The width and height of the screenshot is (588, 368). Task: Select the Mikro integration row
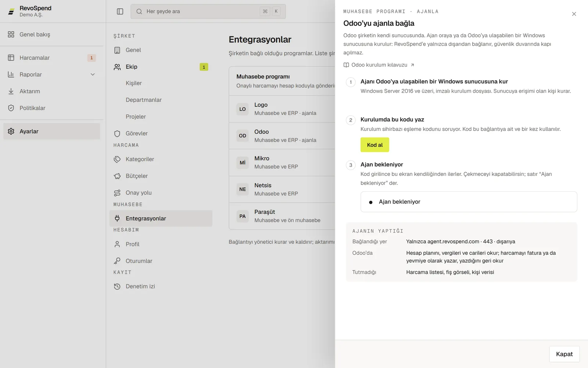[282, 162]
